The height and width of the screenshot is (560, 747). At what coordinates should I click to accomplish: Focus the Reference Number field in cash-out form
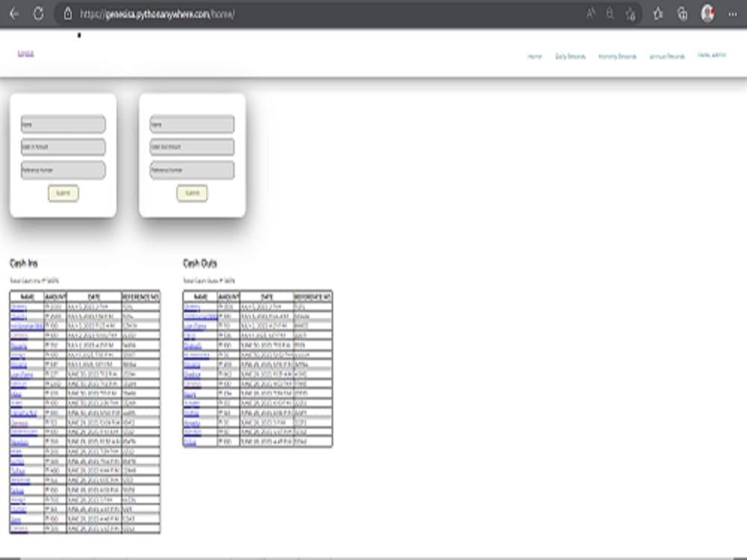click(x=192, y=170)
